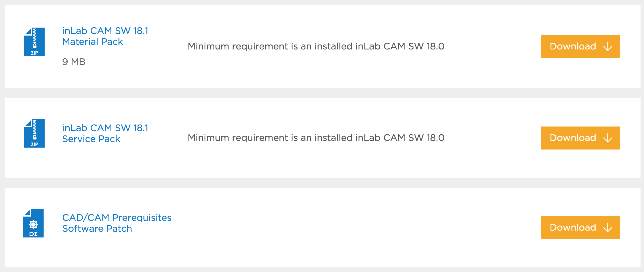Click the down arrow in Prerequisites Patch Download button

click(608, 228)
